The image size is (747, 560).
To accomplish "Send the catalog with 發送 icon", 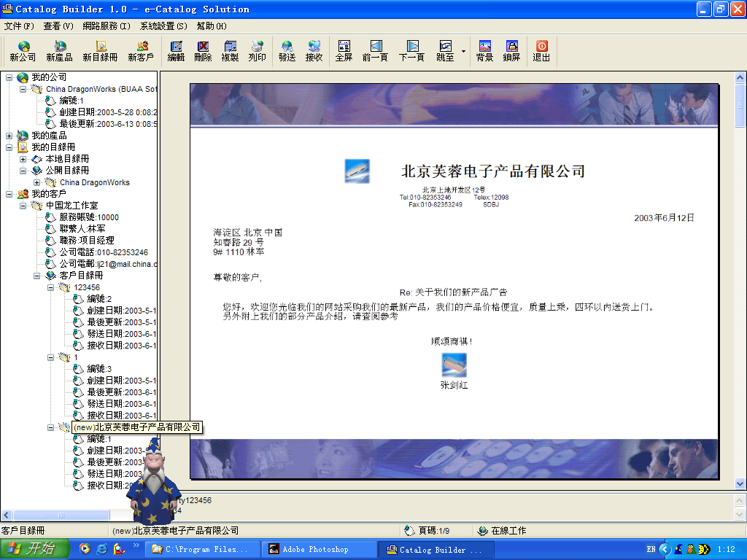I will coord(287,51).
